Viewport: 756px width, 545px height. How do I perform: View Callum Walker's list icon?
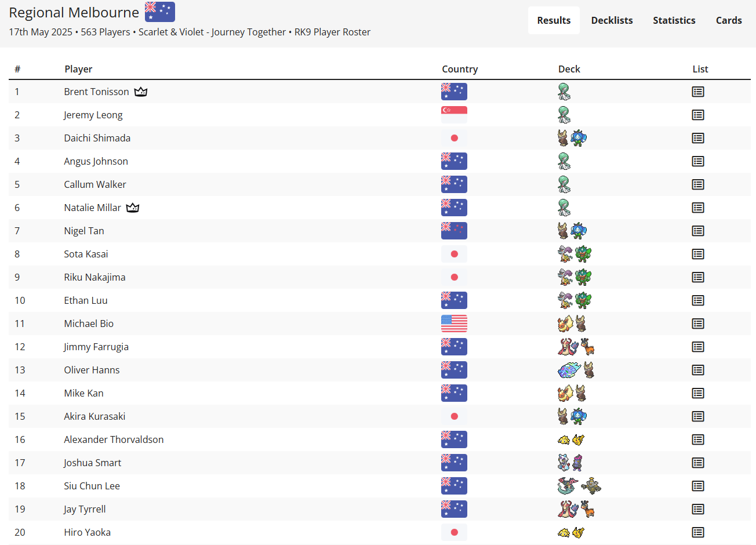click(698, 184)
